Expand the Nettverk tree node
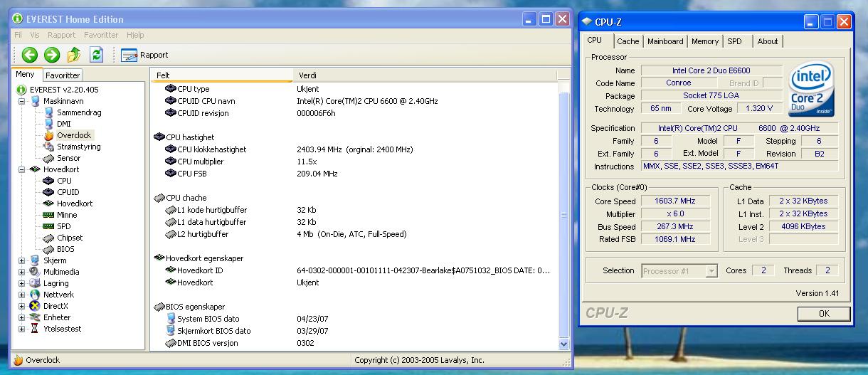Screen dimensions: 868x375 click(21, 295)
